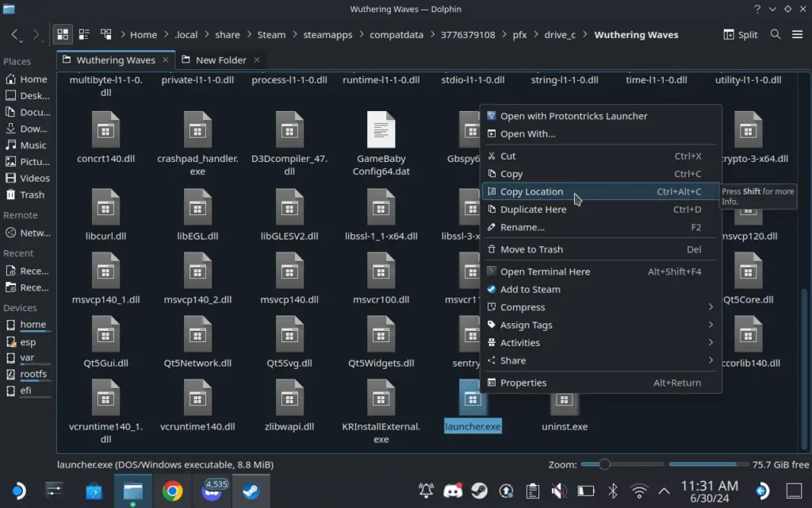The height and width of the screenshot is (508, 812).
Task: Adjust the Zoom slider handle
Action: (x=603, y=464)
